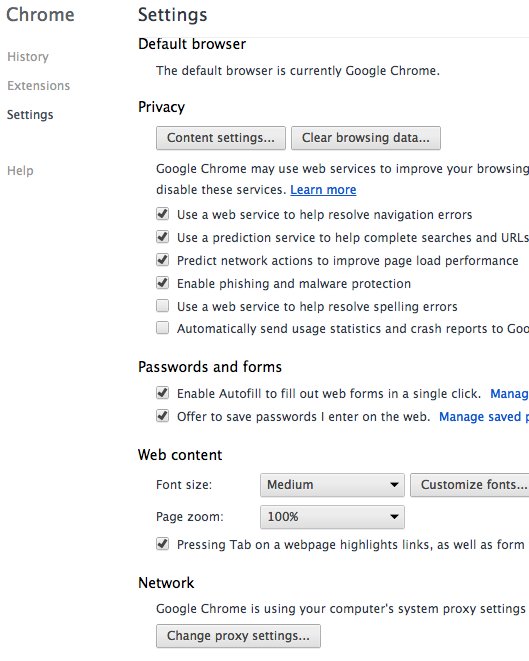Open Help from the sidebar
This screenshot has height=661, width=529.
tap(20, 171)
